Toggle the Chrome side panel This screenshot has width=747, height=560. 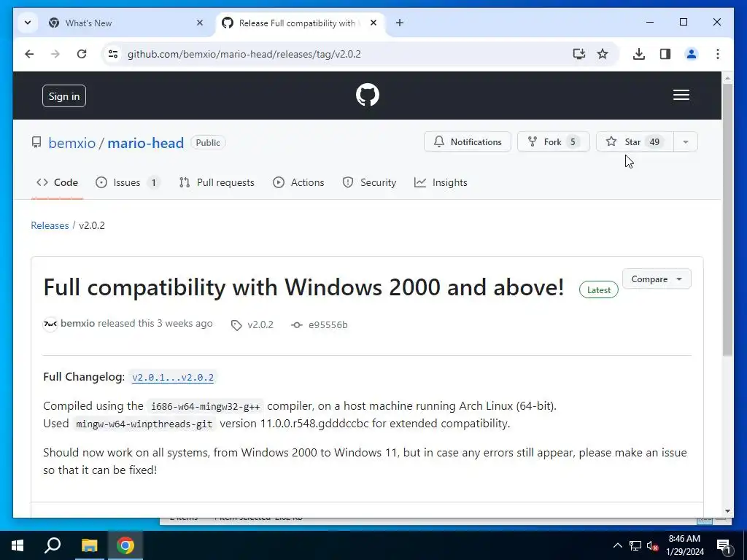(x=665, y=54)
